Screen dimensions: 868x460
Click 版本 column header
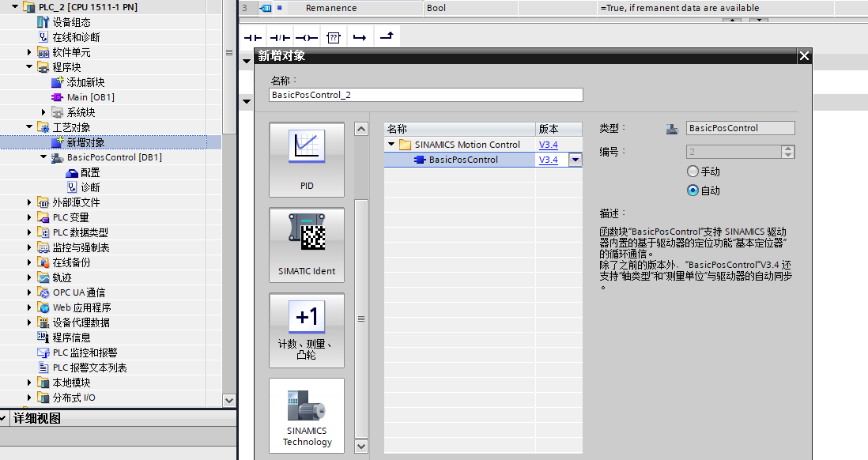(x=559, y=129)
